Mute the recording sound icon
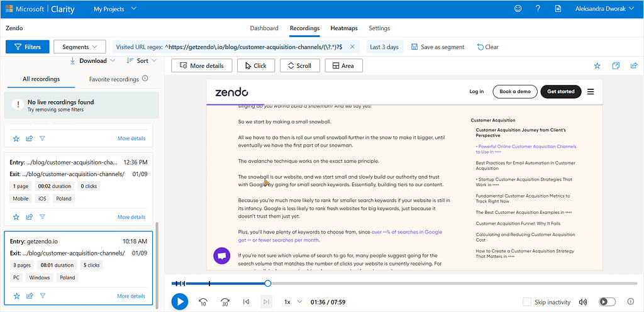This screenshot has width=644, height=312. [583, 302]
